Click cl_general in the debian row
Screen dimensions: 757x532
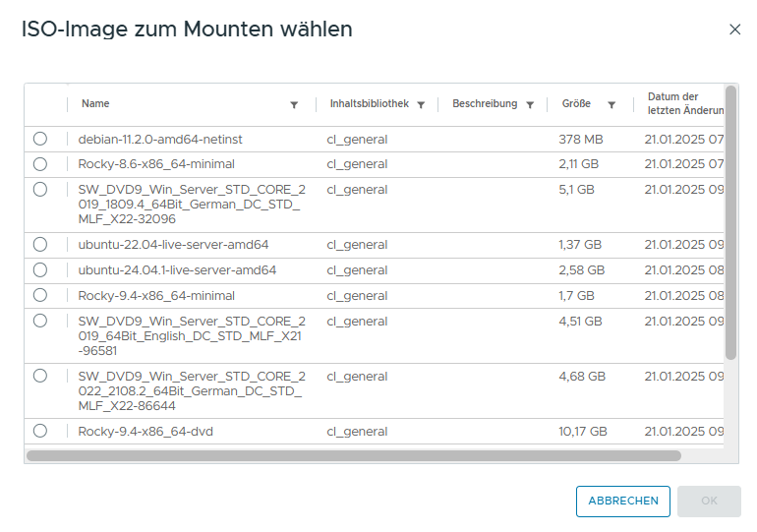coord(357,140)
